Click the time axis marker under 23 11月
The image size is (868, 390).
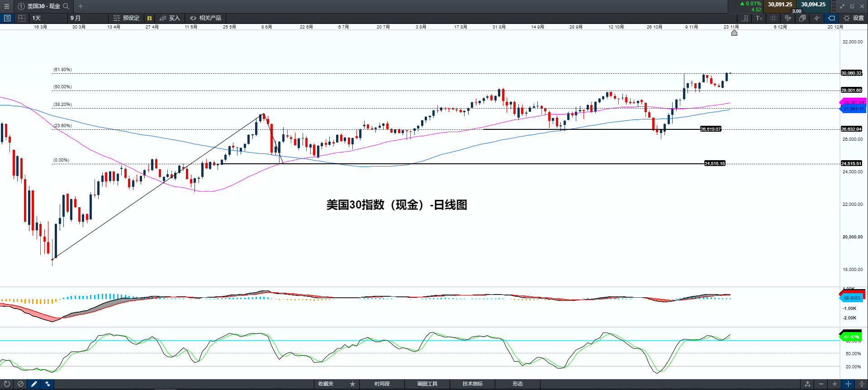tap(734, 33)
